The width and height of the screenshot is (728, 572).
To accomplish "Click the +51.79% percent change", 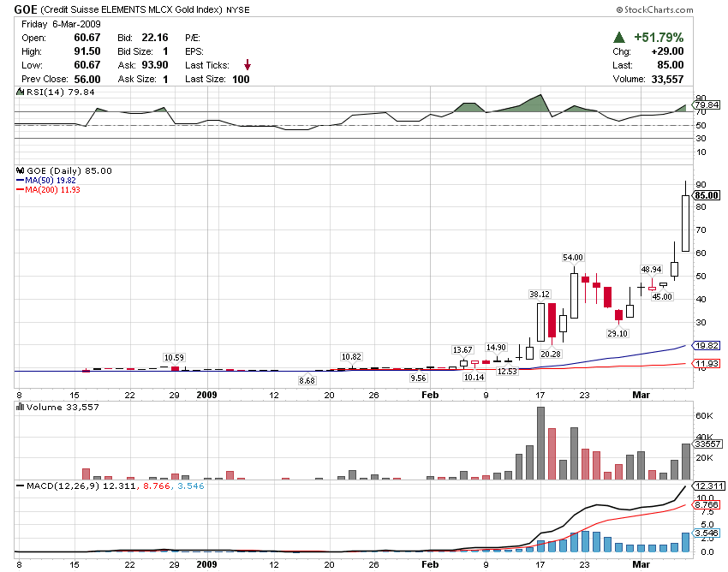I will tap(659, 37).
